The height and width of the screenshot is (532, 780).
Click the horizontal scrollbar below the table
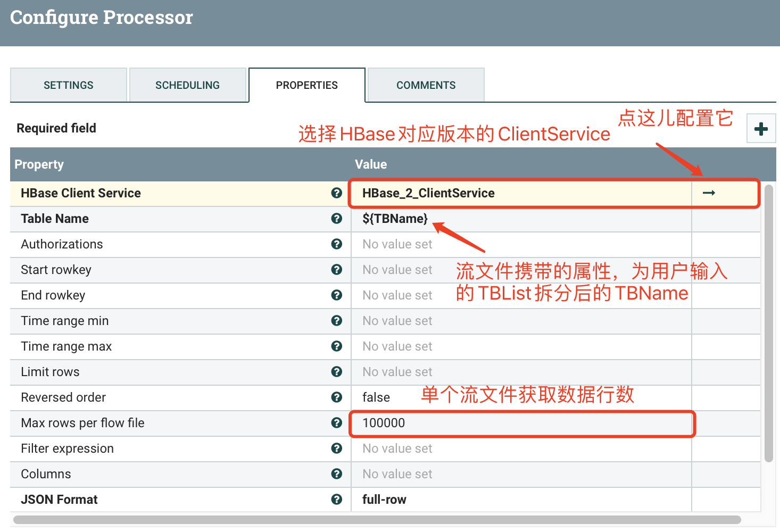(377, 519)
